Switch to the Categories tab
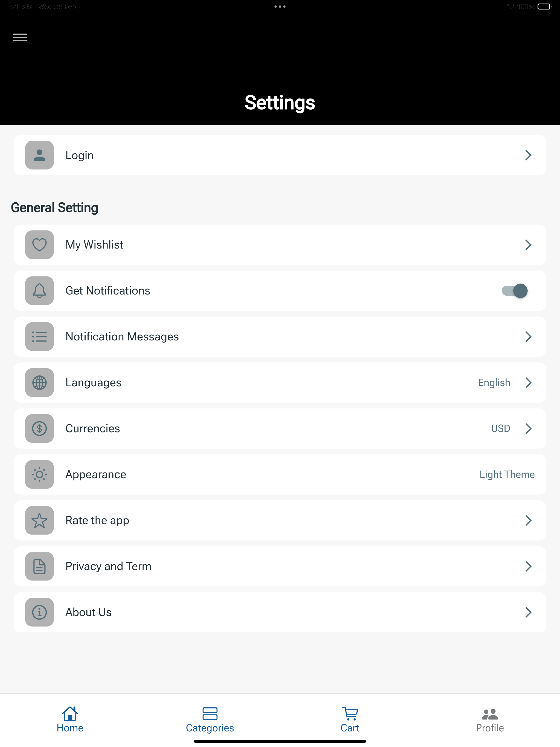This screenshot has height=747, width=560. [x=210, y=719]
